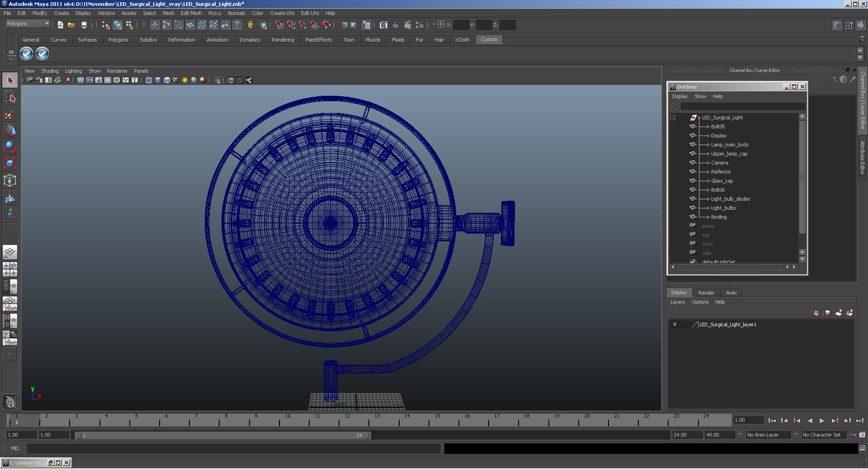
Task: Click the Outliner vertical scrollbar
Action: pos(802,176)
